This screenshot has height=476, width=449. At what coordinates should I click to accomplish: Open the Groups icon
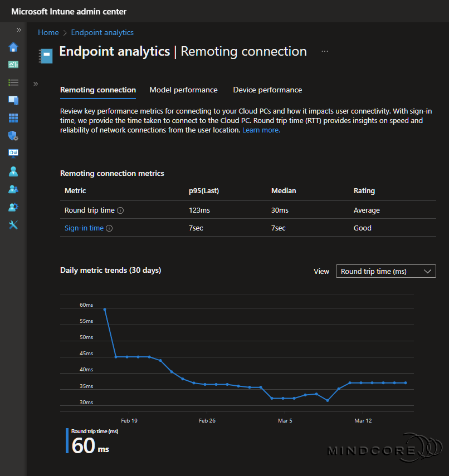pyautogui.click(x=13, y=189)
